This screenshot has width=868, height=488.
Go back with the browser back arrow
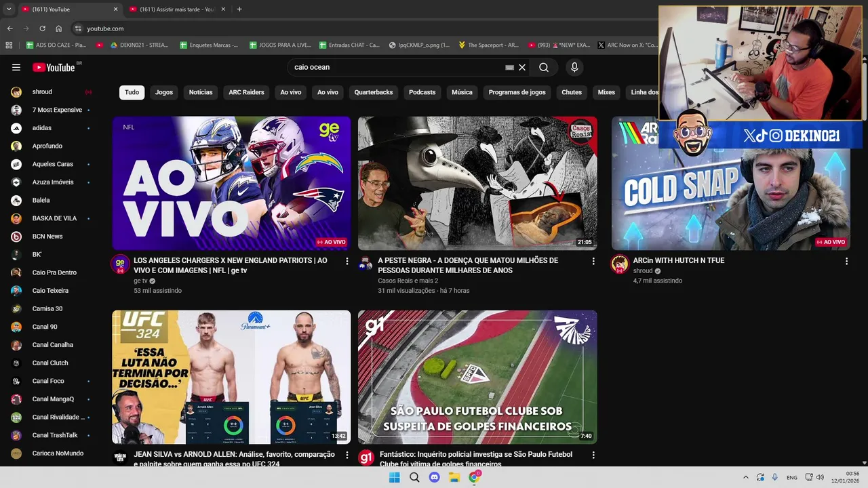click(9, 28)
